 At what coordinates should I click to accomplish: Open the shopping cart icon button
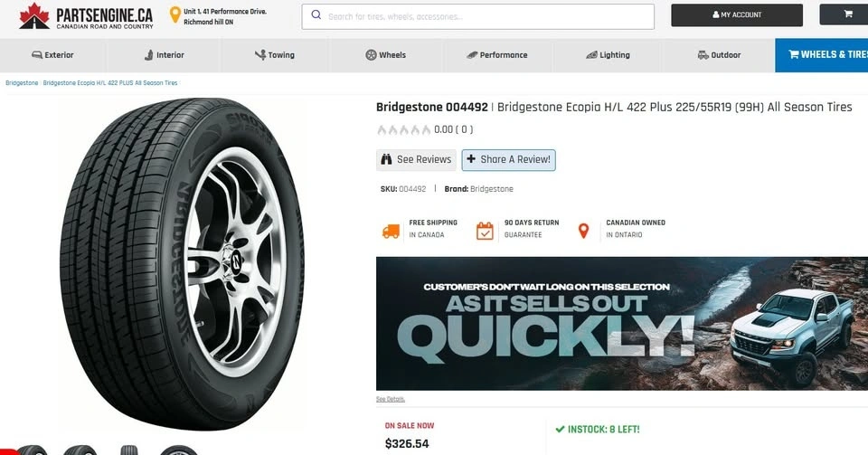click(848, 14)
